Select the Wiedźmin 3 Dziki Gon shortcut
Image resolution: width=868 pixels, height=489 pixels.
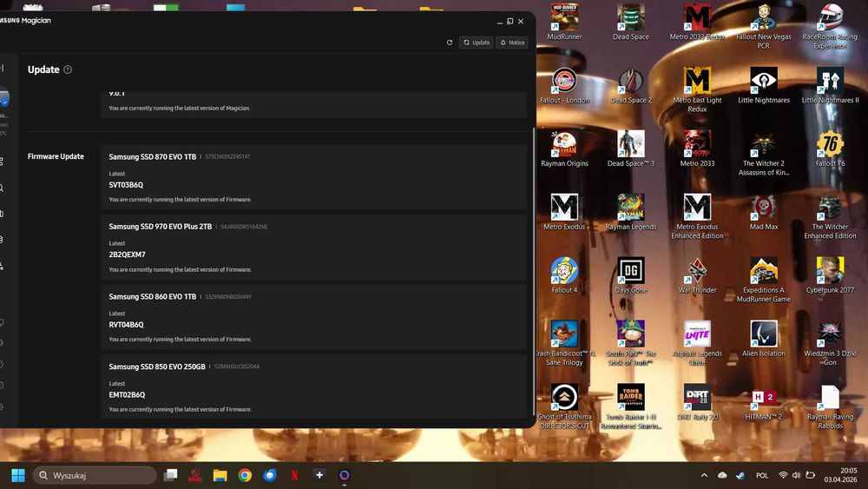click(830, 343)
